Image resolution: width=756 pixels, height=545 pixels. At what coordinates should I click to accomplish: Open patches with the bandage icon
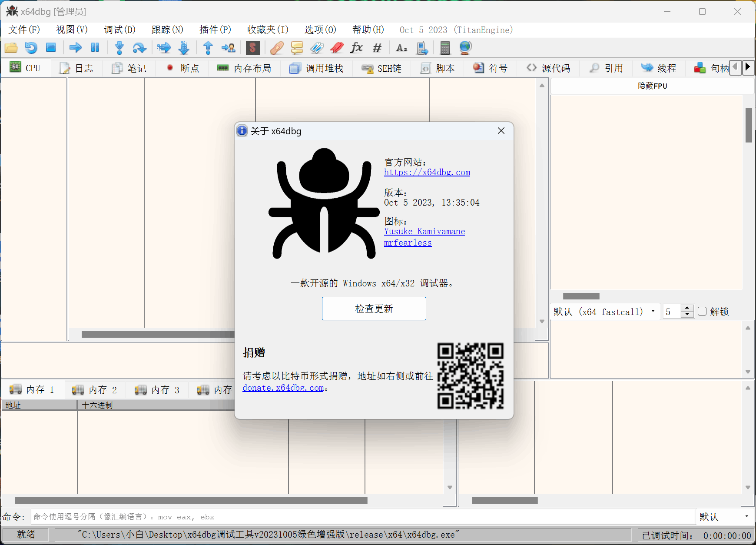[x=277, y=47]
